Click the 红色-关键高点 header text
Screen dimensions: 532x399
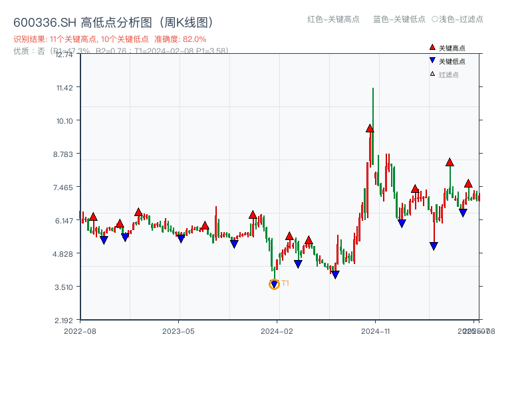click(333, 19)
